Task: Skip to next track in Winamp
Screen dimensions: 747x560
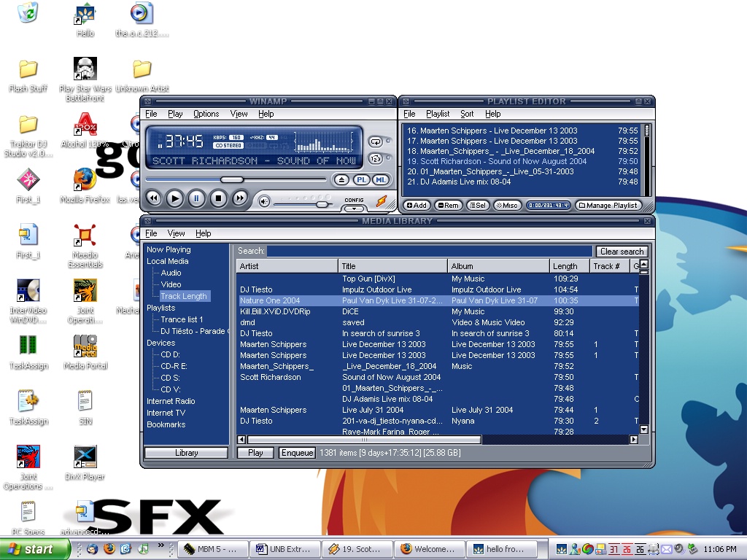Action: 239,198
